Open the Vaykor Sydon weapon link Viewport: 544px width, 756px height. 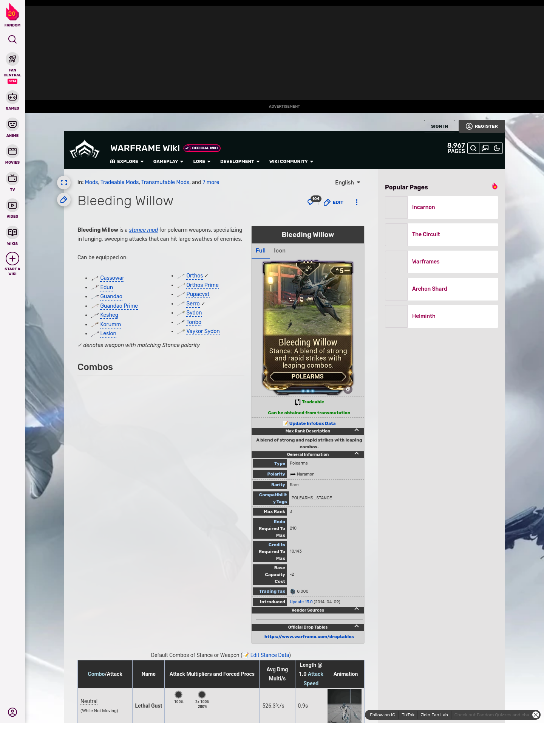tap(203, 331)
